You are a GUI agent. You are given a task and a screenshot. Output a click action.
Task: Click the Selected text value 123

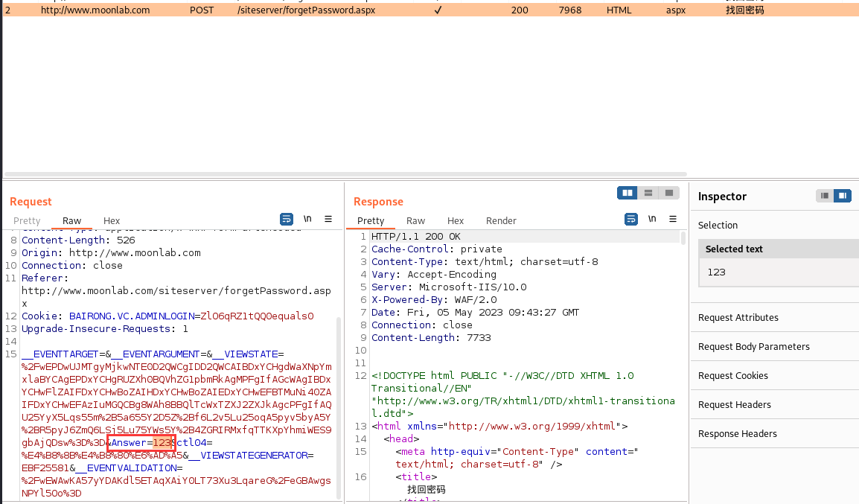(716, 272)
